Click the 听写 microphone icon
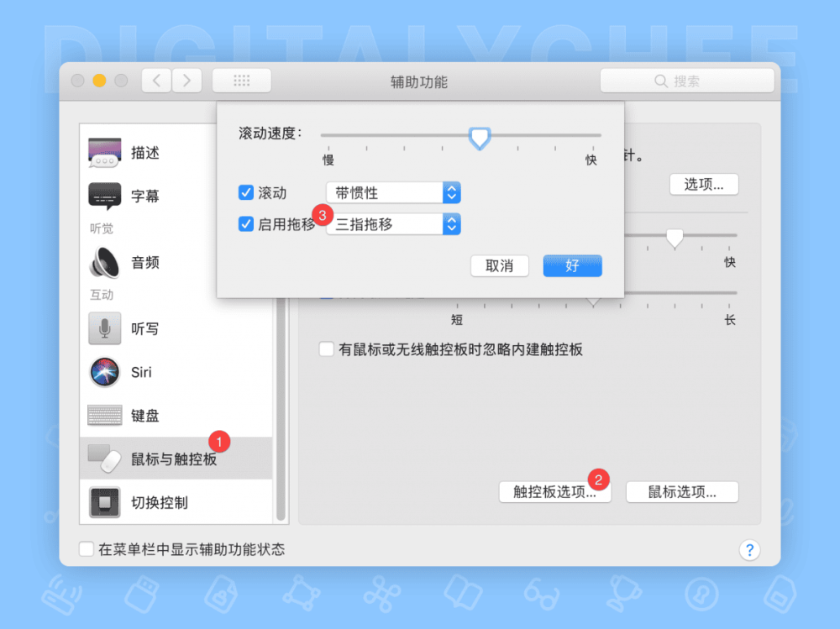This screenshot has height=629, width=840. (104, 328)
